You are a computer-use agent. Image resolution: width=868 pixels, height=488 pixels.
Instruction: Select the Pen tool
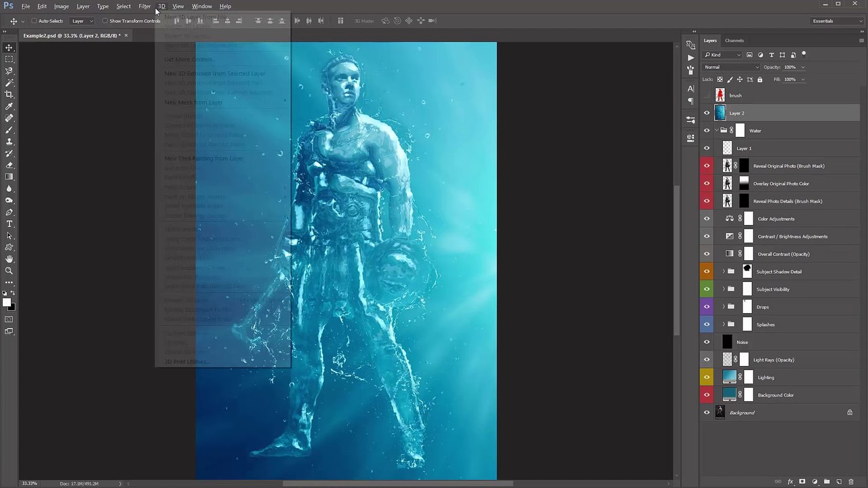[x=9, y=212]
